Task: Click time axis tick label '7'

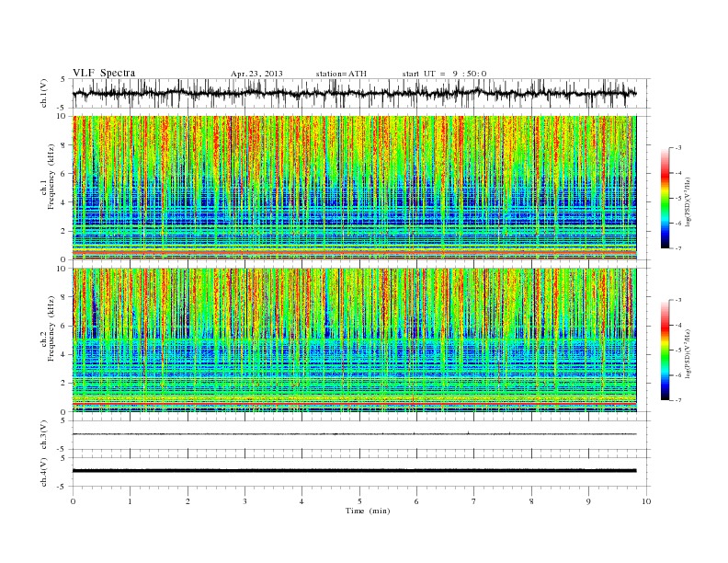Action: 474,501
